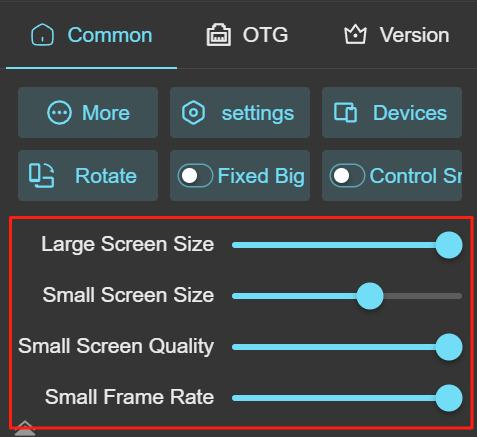The image size is (477, 437).
Task: Open the settings button
Action: [240, 113]
